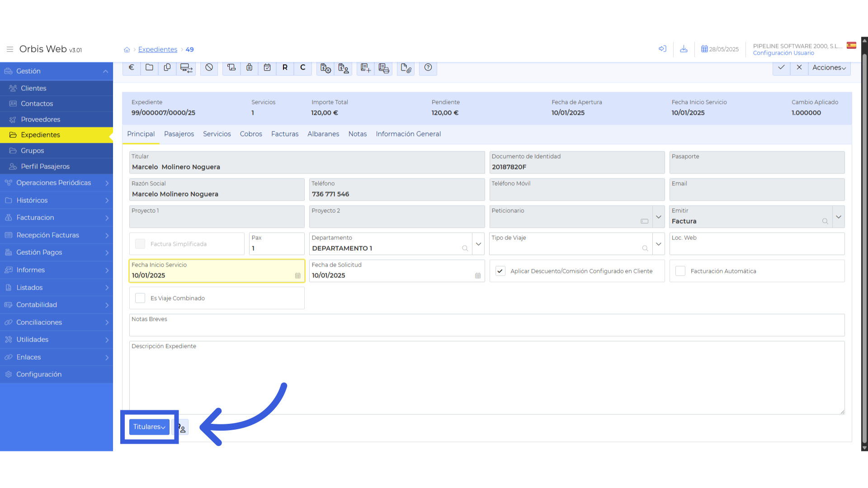Click the invoice percent discount icon
The height and width of the screenshot is (488, 868).
[325, 68]
